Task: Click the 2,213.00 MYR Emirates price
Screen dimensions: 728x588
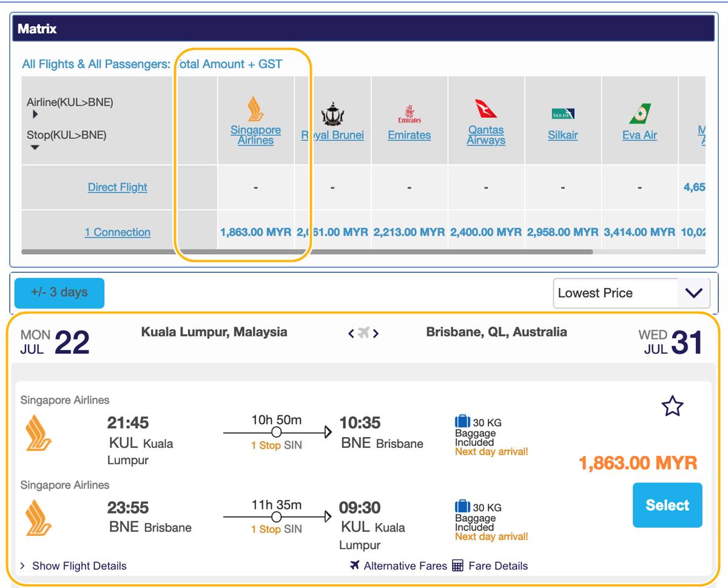Action: click(x=409, y=232)
